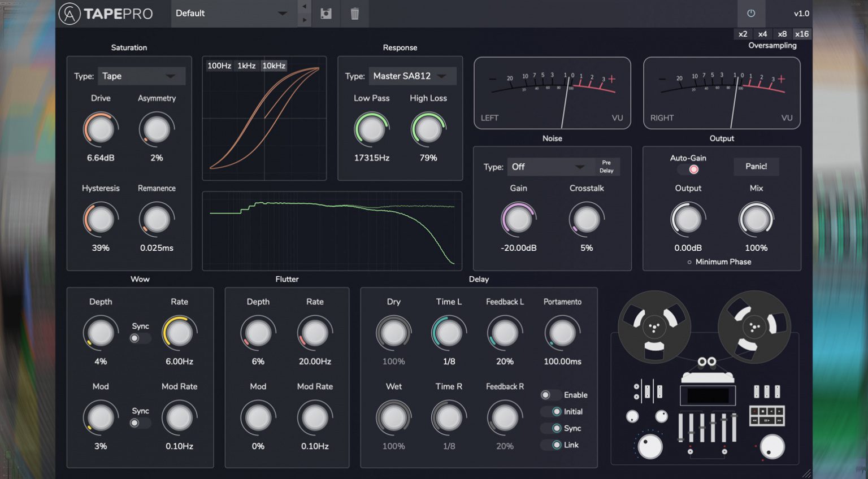The width and height of the screenshot is (868, 479).
Task: Click the Right VU meter
Action: (x=722, y=93)
